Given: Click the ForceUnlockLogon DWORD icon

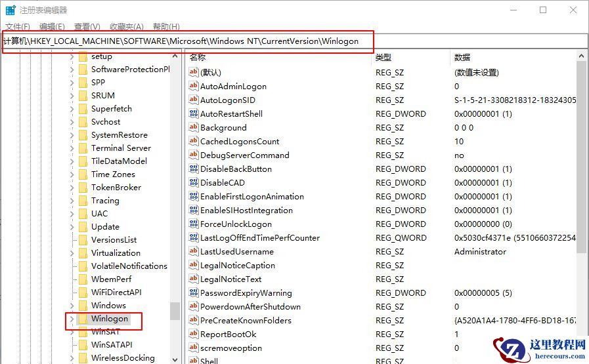Looking at the screenshot, I should click(194, 224).
